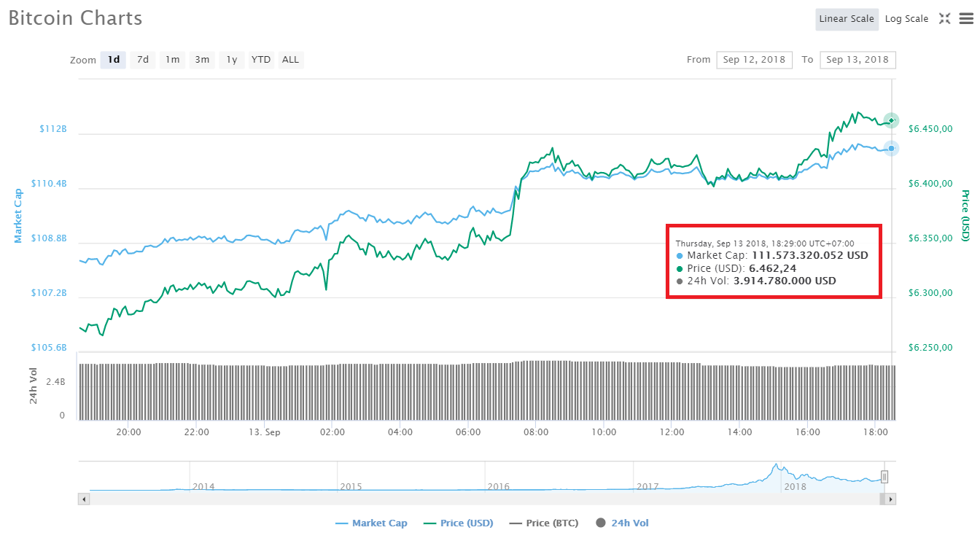Click the $6.450,00 price axis label

coord(930,129)
